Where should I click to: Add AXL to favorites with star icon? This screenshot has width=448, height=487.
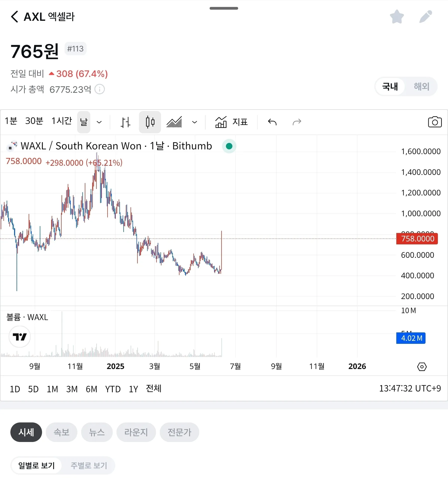(397, 17)
